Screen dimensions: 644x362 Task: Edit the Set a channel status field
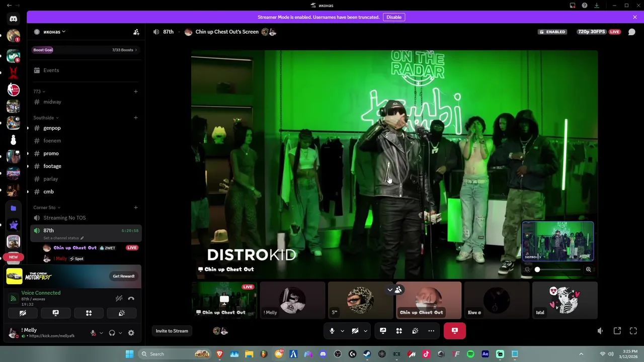[x=63, y=238]
